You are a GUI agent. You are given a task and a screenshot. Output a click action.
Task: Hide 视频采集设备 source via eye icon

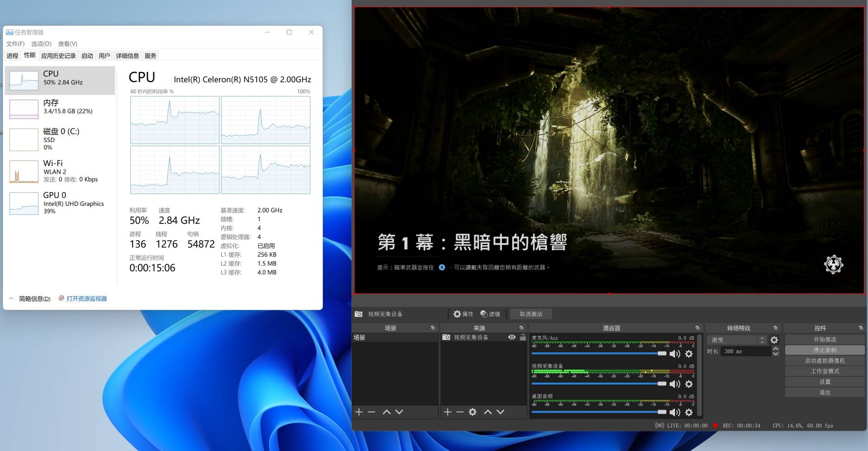[512, 337]
